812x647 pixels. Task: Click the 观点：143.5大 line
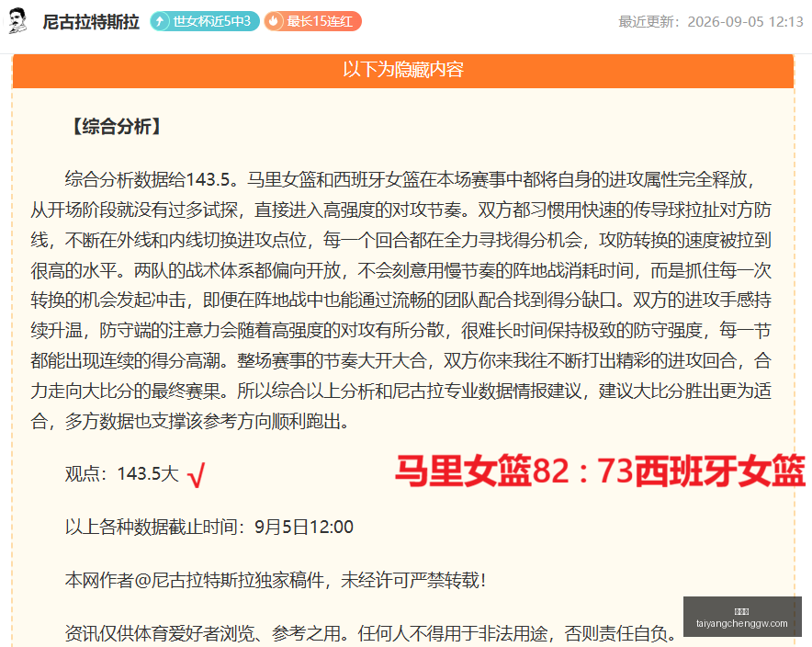click(x=121, y=473)
